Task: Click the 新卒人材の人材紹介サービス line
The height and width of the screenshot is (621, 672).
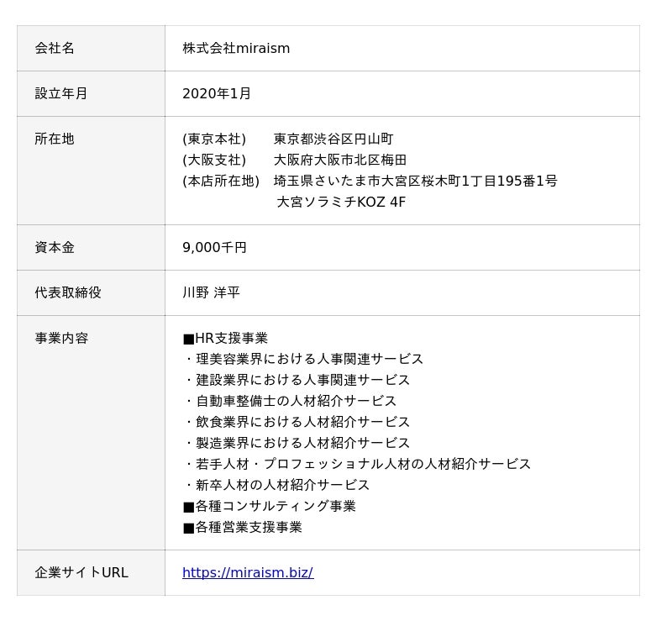Action: pos(276,486)
